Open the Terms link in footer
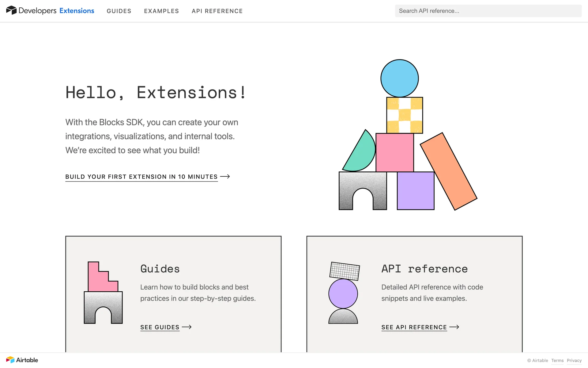 tap(557, 361)
